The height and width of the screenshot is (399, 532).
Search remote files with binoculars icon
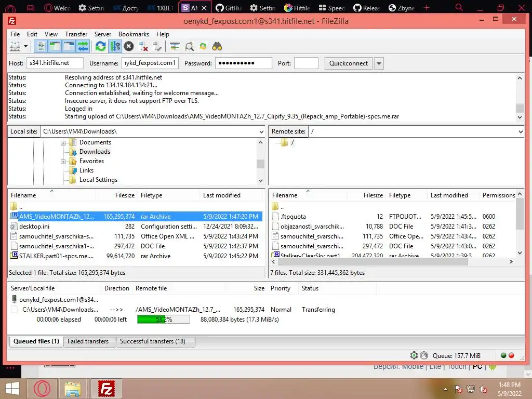point(217,46)
